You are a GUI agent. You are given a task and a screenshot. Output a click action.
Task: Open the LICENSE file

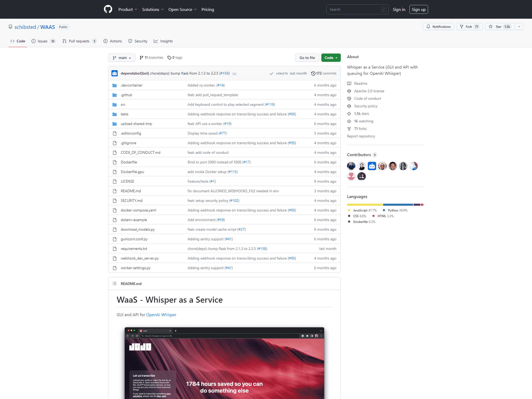click(127, 181)
